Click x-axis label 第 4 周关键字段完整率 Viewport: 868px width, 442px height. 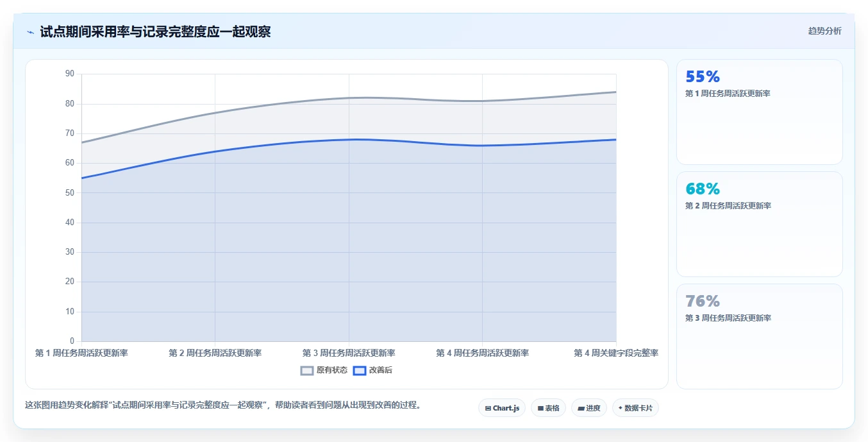(616, 353)
